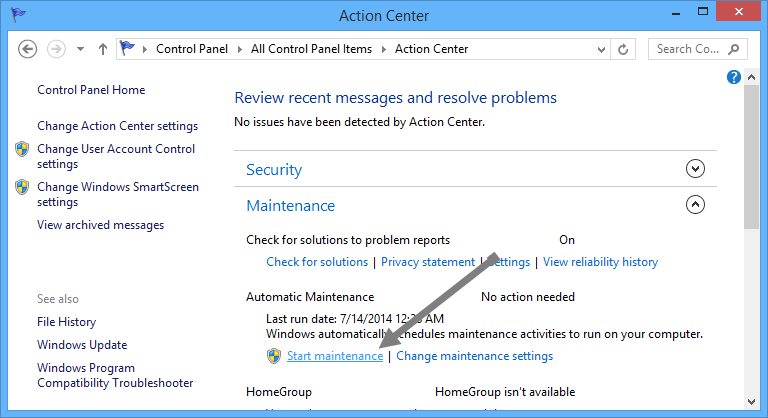Click 'No action needed' status text
The height and width of the screenshot is (418, 768).
click(528, 297)
